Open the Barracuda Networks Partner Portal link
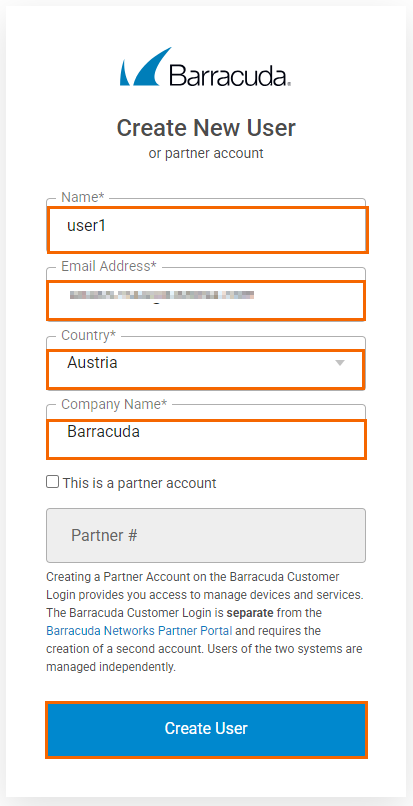Screen dimensions: 413x806 pos(139,630)
